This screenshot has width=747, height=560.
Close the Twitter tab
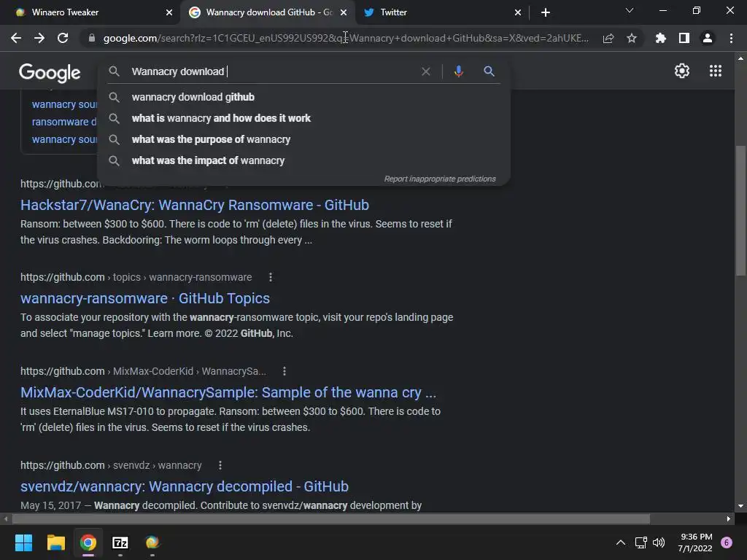[518, 12]
